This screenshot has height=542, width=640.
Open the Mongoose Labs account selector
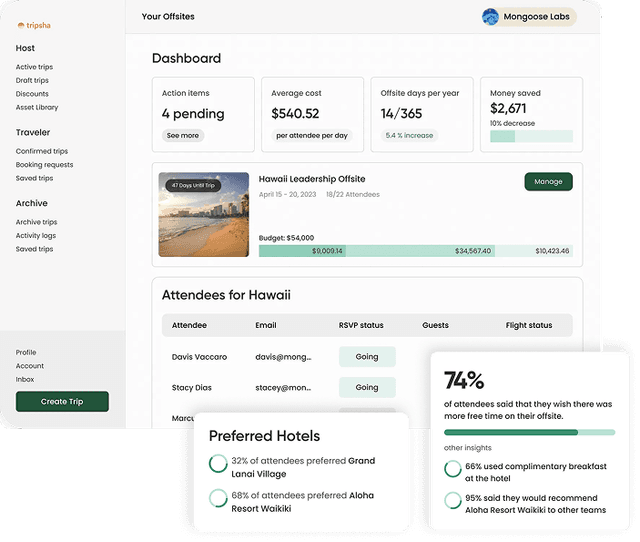click(x=528, y=17)
